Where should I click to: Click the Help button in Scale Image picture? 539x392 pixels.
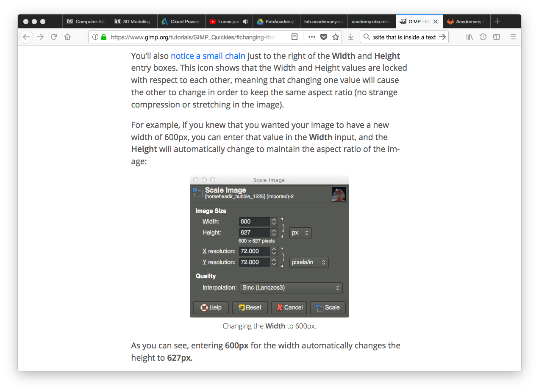tap(211, 307)
